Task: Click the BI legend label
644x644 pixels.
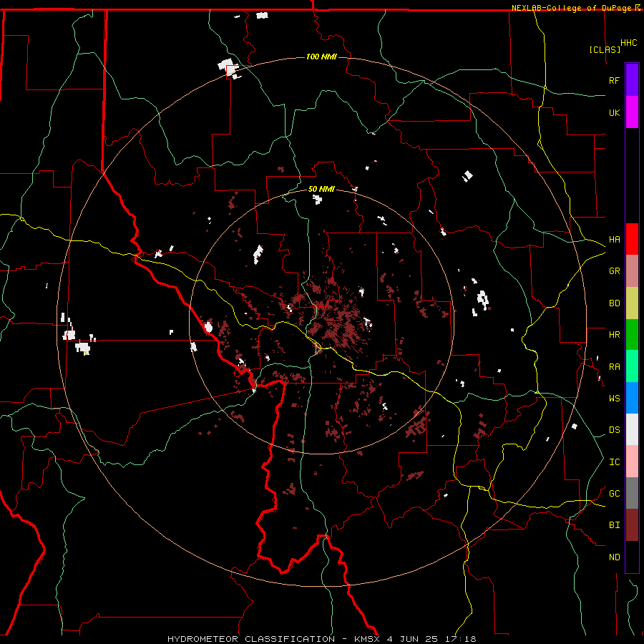Action: coord(614,525)
